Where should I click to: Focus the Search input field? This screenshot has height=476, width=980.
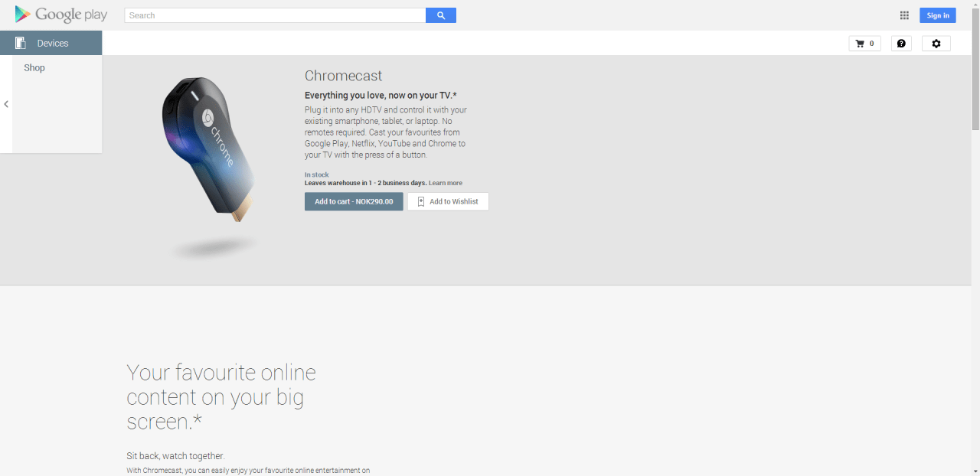[275, 15]
